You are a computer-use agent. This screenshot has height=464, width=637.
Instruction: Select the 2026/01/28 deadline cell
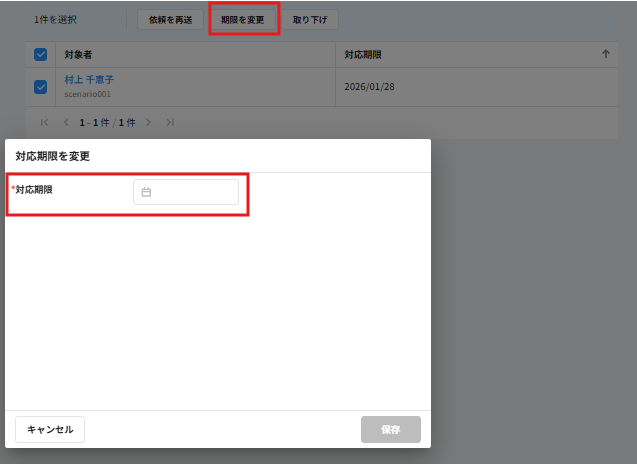369,86
